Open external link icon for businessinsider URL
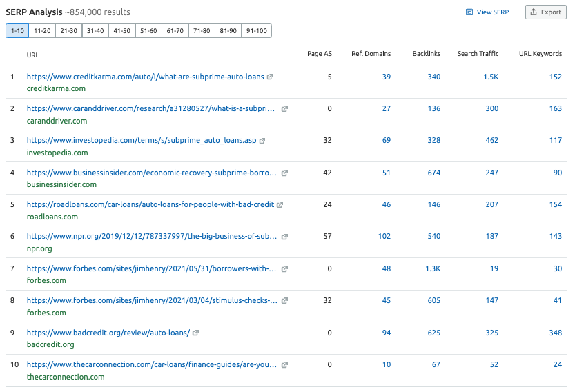This screenshot has height=392, width=575. click(284, 173)
